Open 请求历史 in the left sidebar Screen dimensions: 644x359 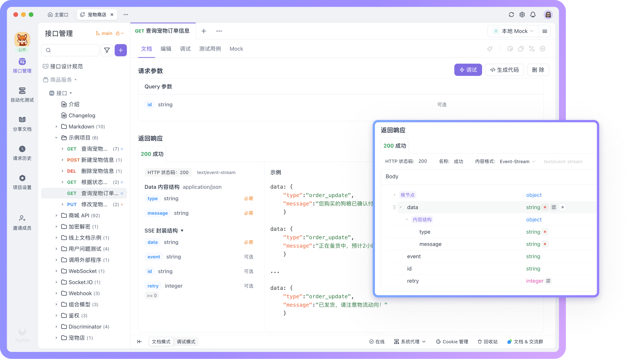click(x=22, y=153)
